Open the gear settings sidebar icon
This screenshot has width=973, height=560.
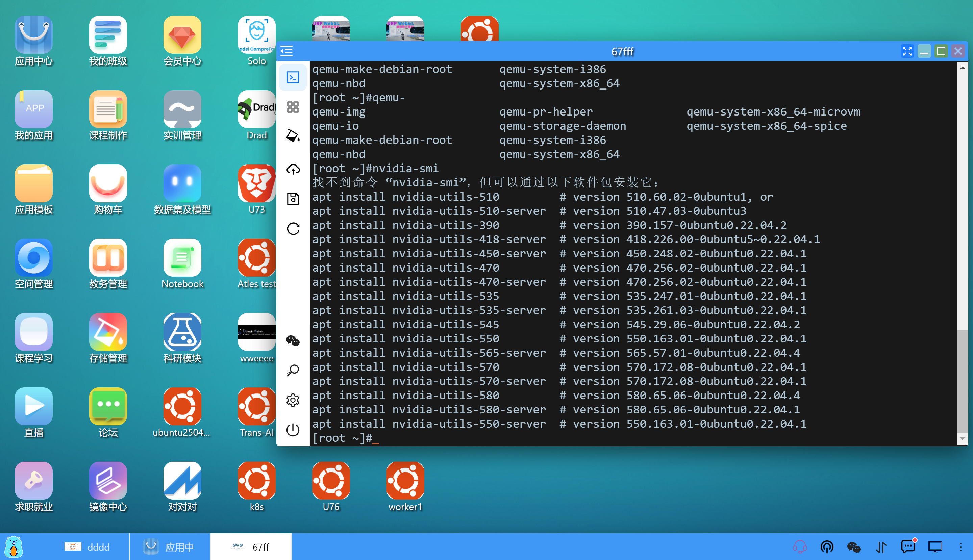click(x=293, y=400)
